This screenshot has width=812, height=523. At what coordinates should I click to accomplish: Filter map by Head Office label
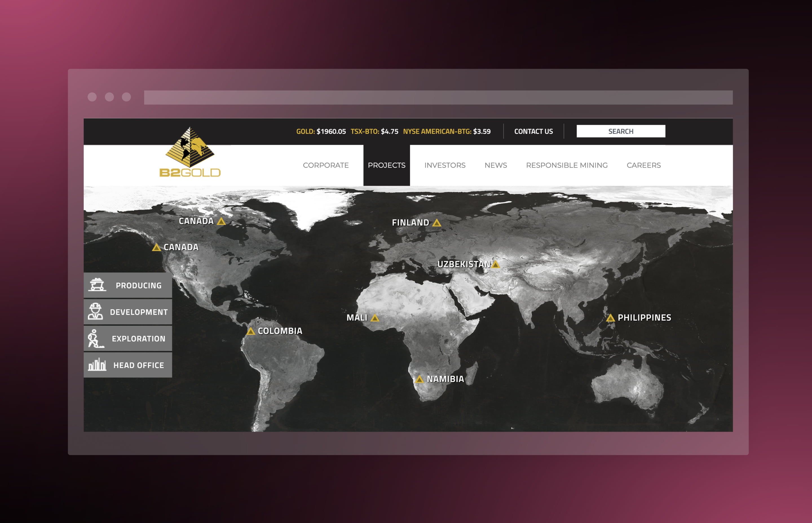[139, 365]
